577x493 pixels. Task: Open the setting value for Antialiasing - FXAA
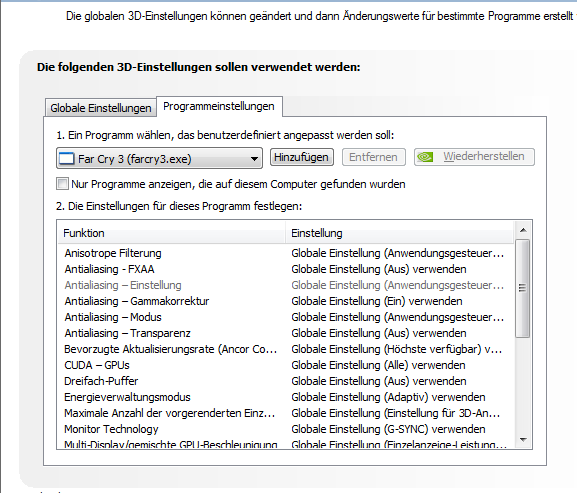(x=379, y=269)
